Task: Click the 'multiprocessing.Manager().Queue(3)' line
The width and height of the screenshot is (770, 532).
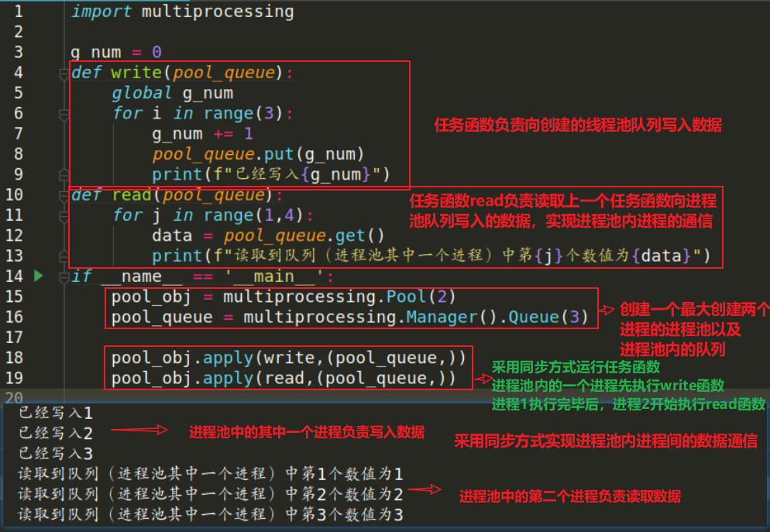Action: pyautogui.click(x=349, y=317)
